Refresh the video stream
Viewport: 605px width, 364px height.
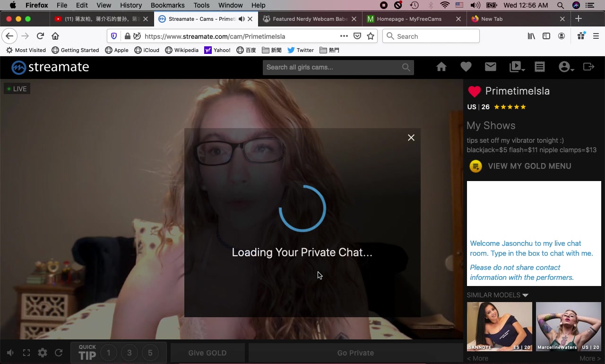click(59, 353)
